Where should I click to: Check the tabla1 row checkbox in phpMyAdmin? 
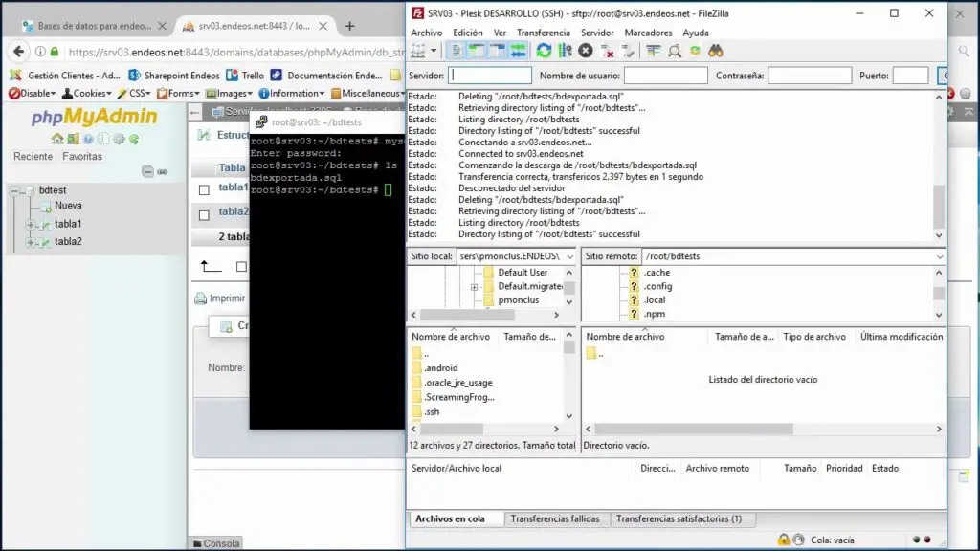click(204, 190)
